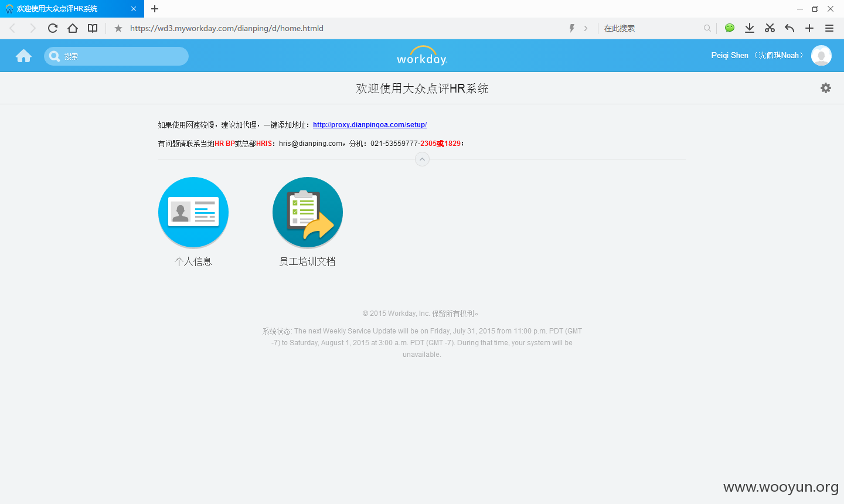Click the undo closed tab icon

coord(789,28)
